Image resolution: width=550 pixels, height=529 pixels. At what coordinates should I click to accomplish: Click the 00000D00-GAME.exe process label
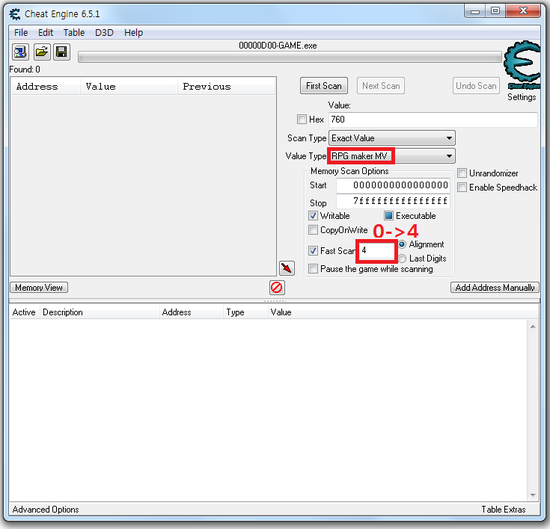click(278, 46)
